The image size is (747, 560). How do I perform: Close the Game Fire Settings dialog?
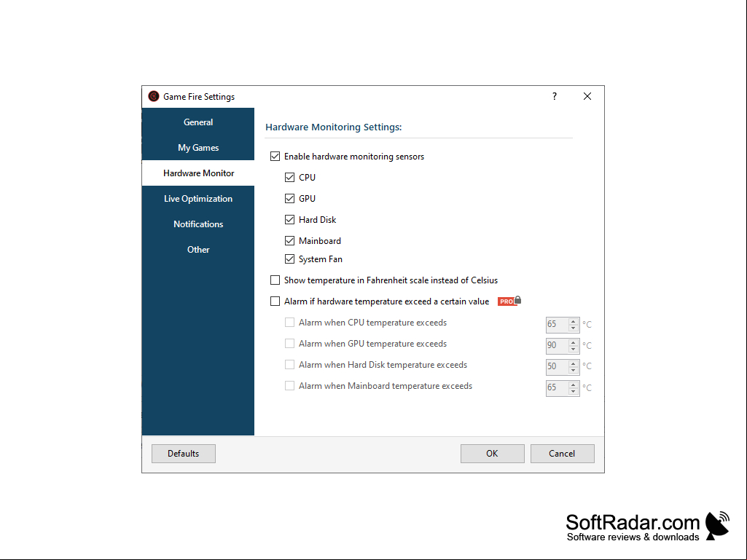(x=587, y=96)
